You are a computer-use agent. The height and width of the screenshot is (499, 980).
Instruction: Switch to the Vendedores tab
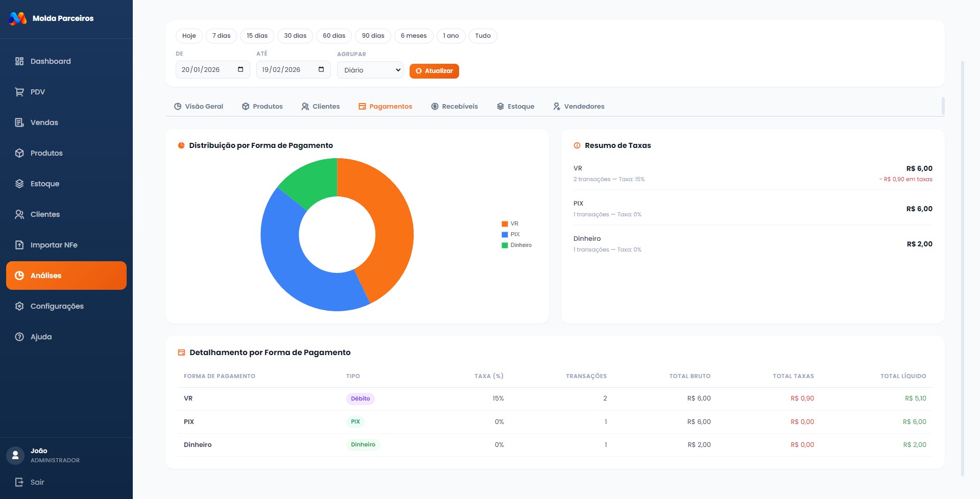coord(579,107)
